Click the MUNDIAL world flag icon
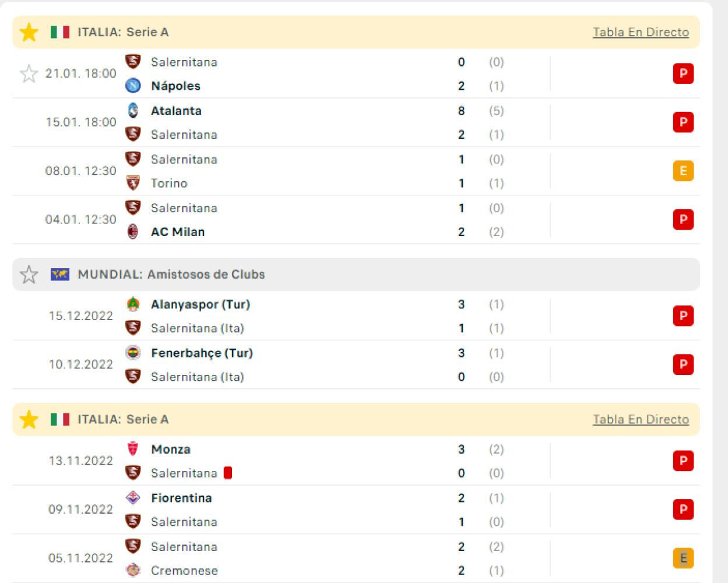The width and height of the screenshot is (728, 583). pos(59,274)
